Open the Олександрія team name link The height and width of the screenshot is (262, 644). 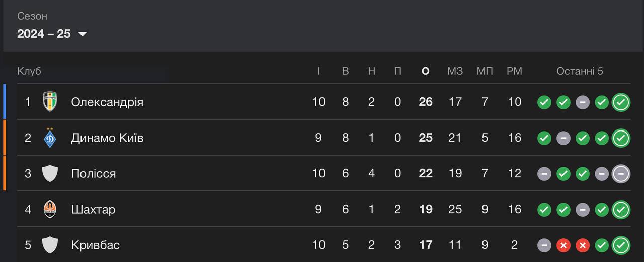(x=107, y=102)
